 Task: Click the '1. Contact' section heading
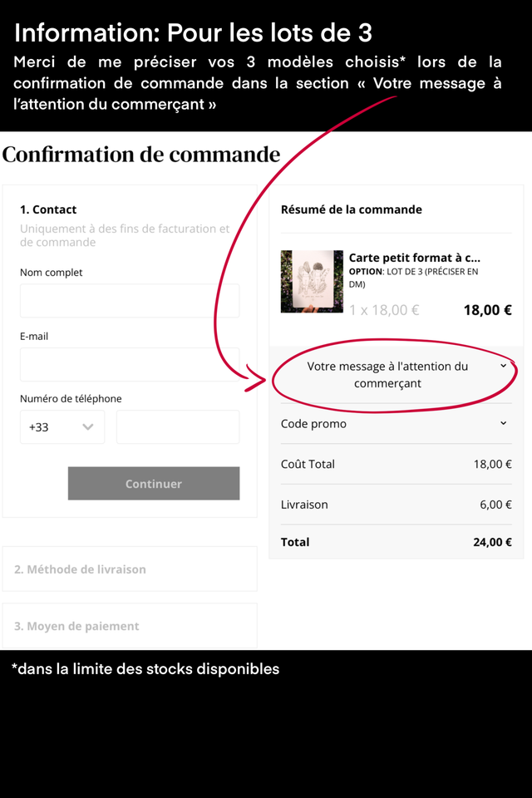click(x=48, y=209)
